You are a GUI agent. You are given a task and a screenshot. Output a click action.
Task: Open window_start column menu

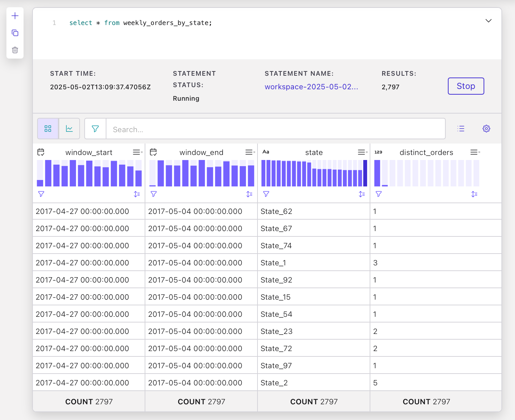coord(137,152)
